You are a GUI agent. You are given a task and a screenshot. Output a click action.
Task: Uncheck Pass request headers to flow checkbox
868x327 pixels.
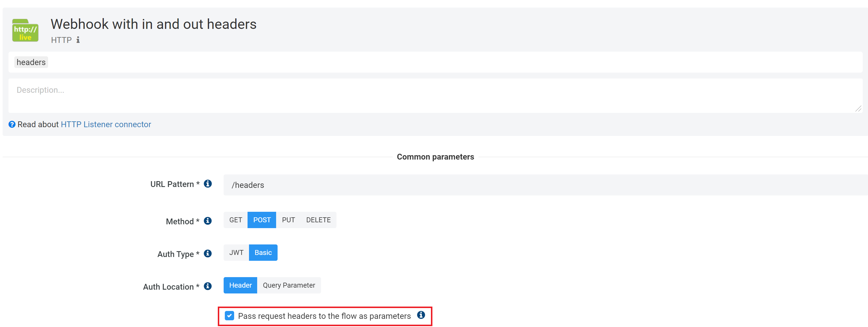(x=229, y=316)
